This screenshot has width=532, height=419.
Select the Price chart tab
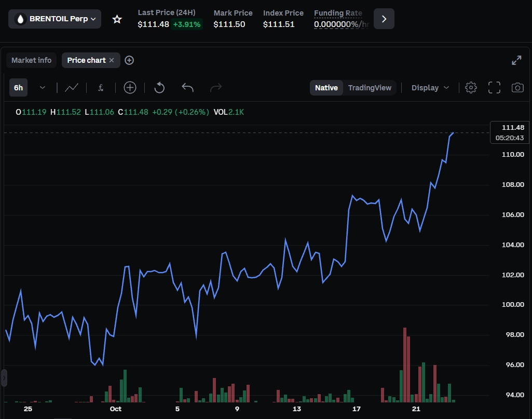[x=86, y=60]
